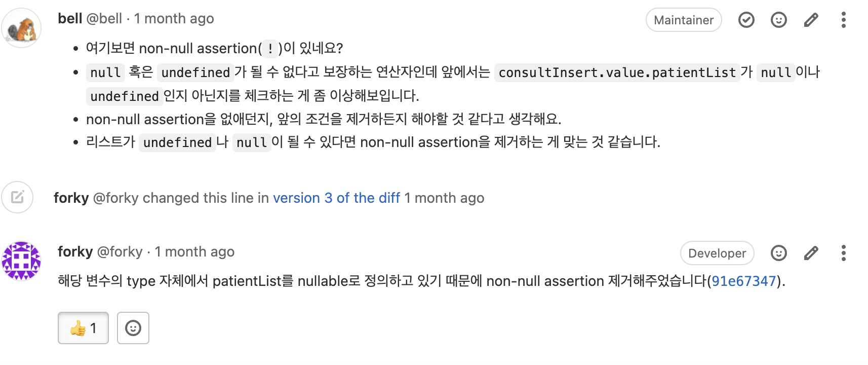The image size is (868, 365).
Task: Click the Maintainer badge
Action: (684, 20)
